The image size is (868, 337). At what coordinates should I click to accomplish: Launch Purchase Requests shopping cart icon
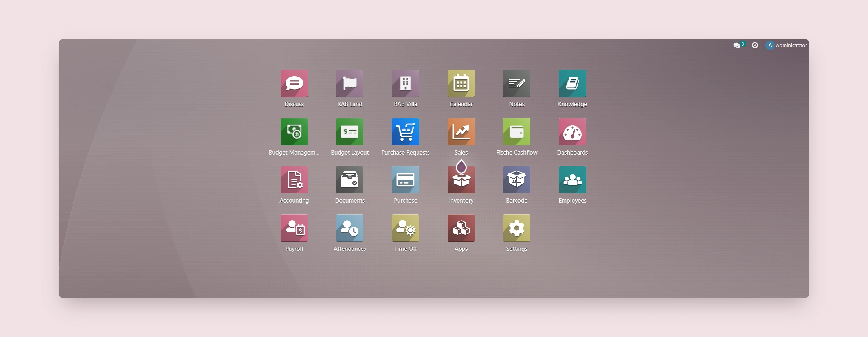click(x=405, y=132)
